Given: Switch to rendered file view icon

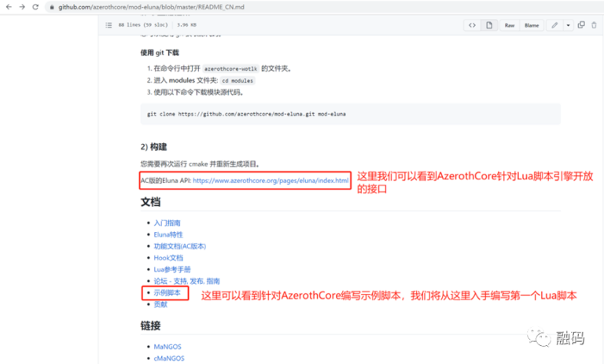Looking at the screenshot, I should (489, 25).
